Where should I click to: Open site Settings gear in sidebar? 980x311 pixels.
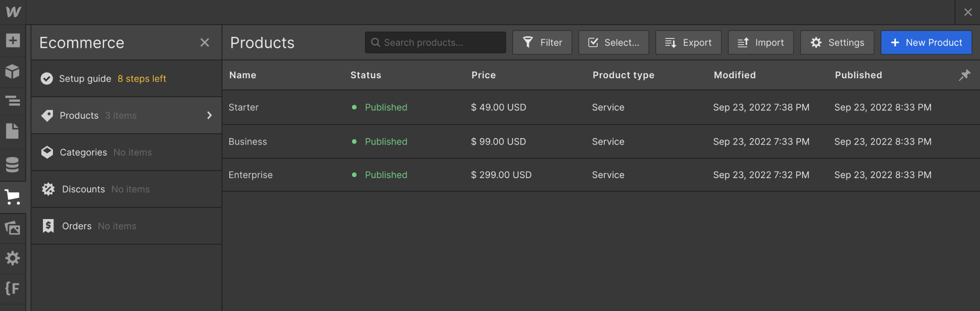pos(13,258)
